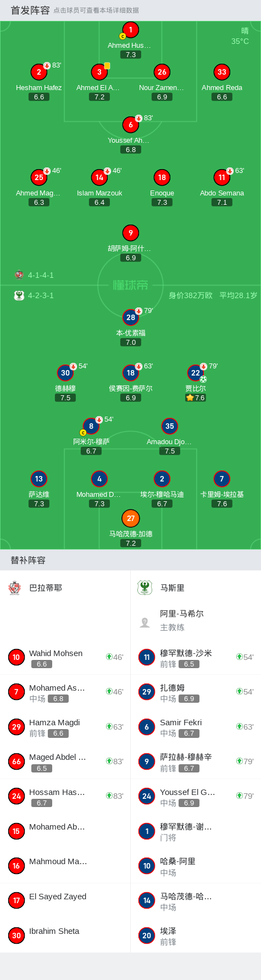
Task: Tap the substitution-in arrow for Hamza Magdi
Action: click(x=109, y=727)
